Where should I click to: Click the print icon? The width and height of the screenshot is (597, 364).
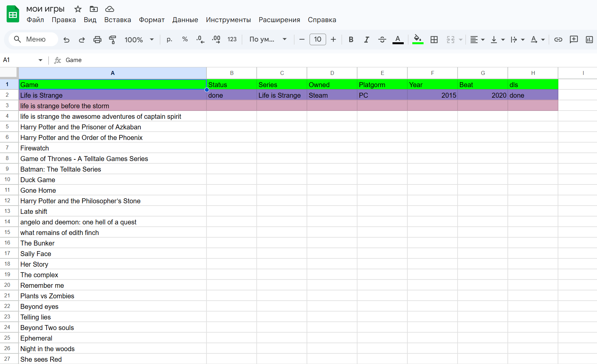(97, 40)
